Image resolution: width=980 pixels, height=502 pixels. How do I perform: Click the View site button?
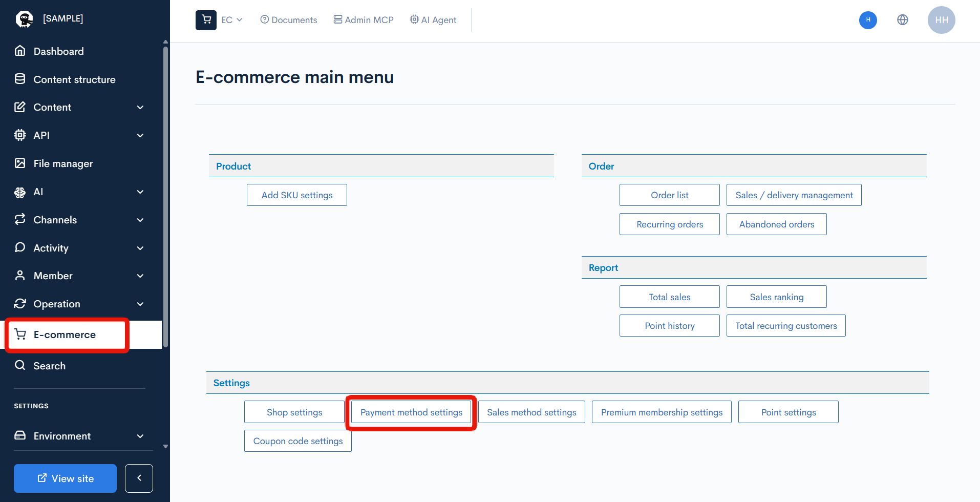click(x=65, y=478)
